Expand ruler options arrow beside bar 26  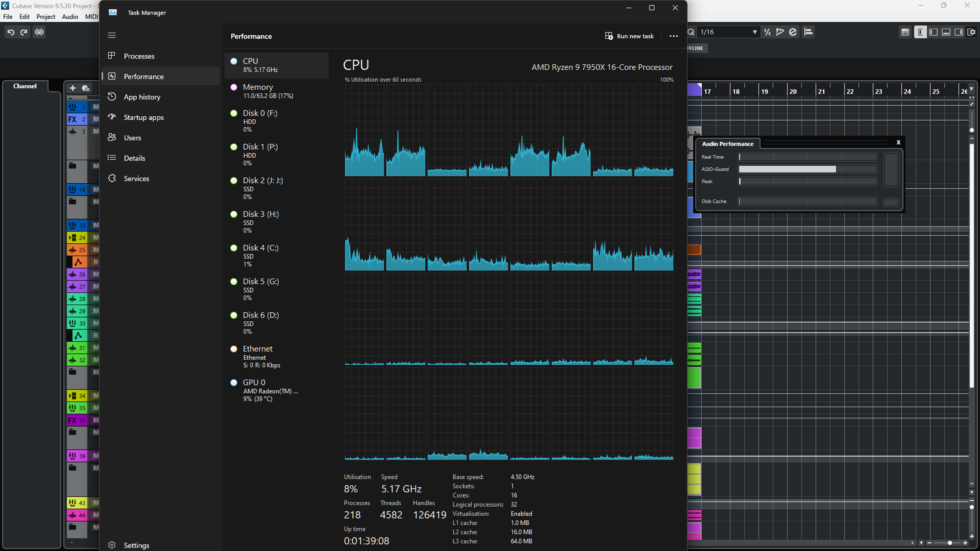(x=972, y=89)
